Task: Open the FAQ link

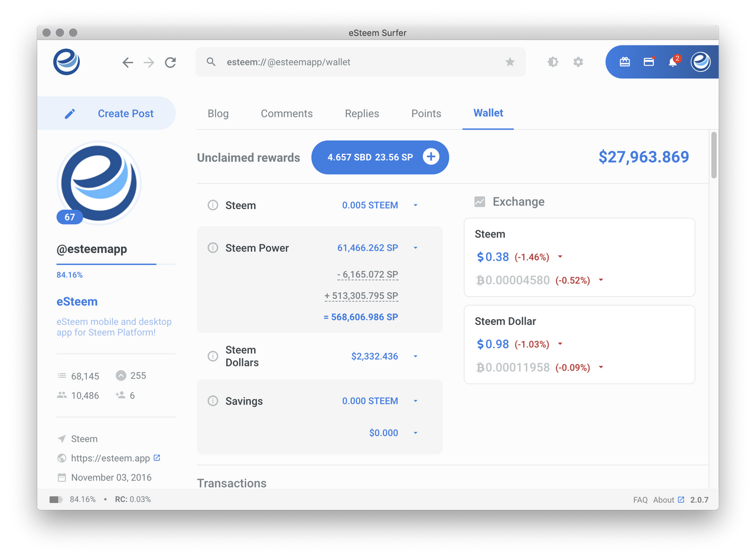Action: click(x=640, y=499)
